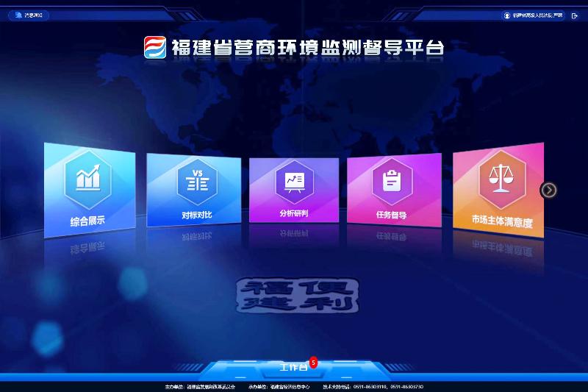Select the 分析研判 card label
This screenshot has height=392, width=588.
click(x=294, y=213)
